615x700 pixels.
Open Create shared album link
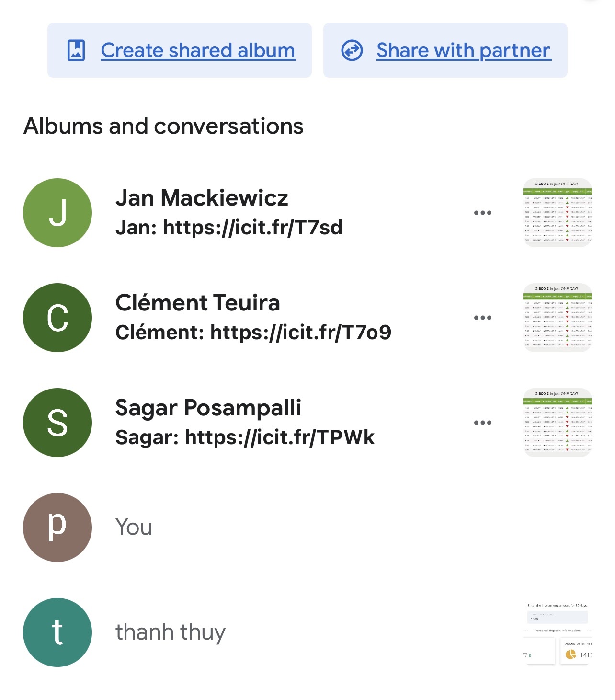(x=198, y=50)
